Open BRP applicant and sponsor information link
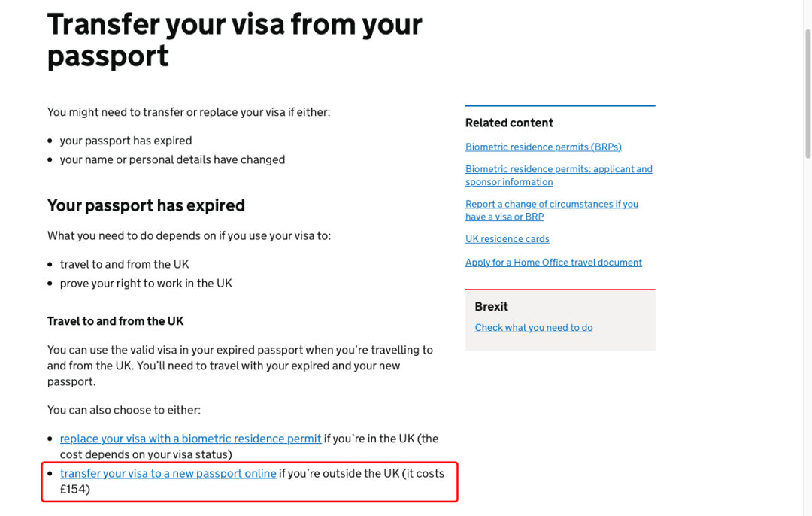 (558, 175)
